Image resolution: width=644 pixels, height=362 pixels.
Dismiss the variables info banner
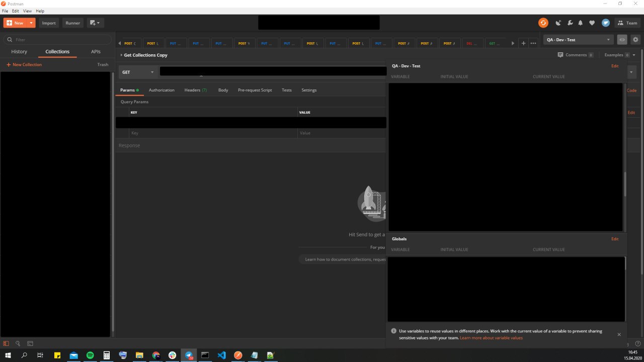coord(619,334)
